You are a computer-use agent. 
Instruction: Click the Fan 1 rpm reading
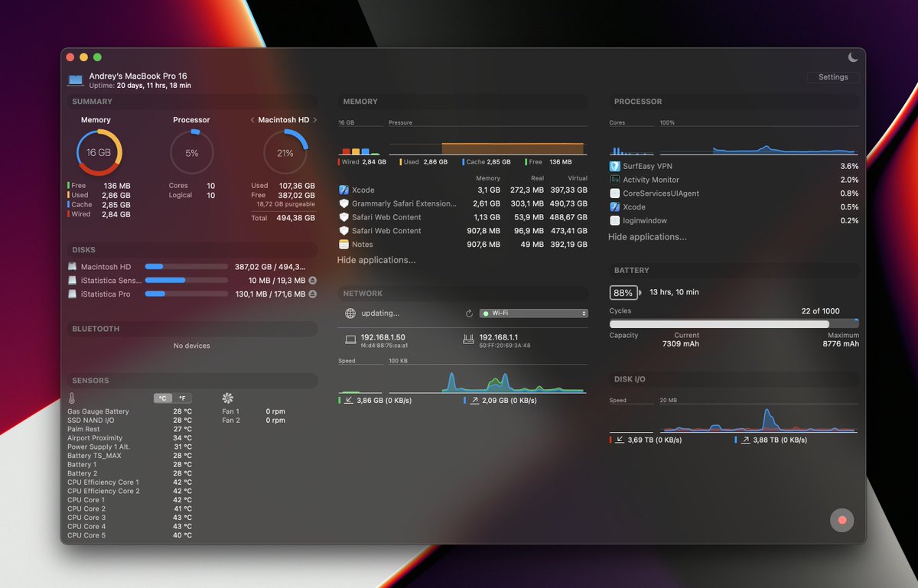275,411
